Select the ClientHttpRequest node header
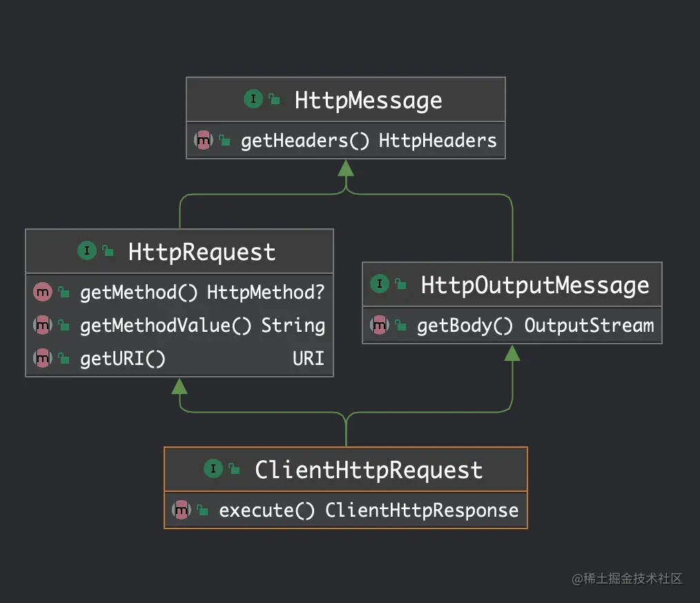 368,470
